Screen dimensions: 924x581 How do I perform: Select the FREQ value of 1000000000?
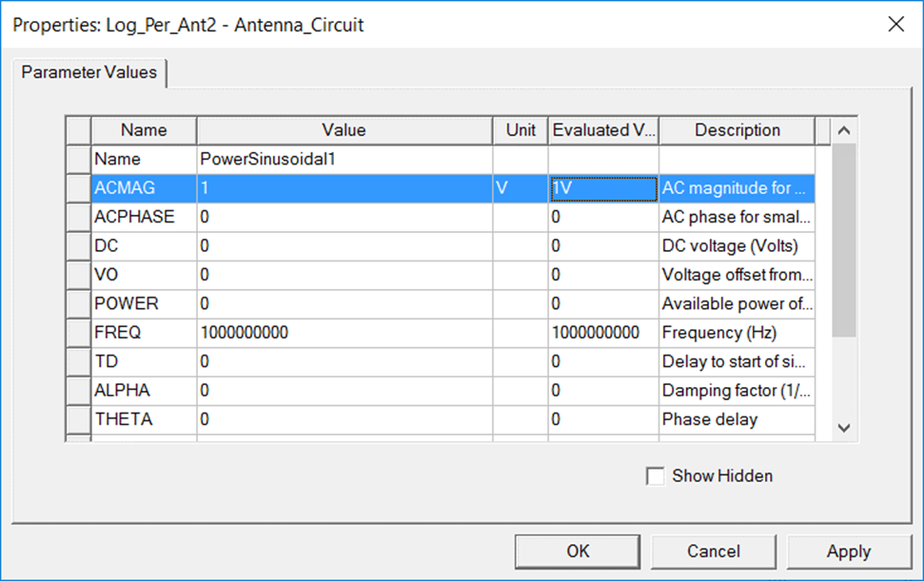coord(343,332)
